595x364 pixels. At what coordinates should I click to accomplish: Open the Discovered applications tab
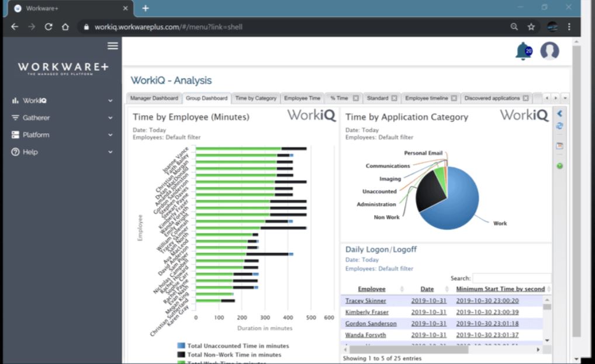point(492,98)
